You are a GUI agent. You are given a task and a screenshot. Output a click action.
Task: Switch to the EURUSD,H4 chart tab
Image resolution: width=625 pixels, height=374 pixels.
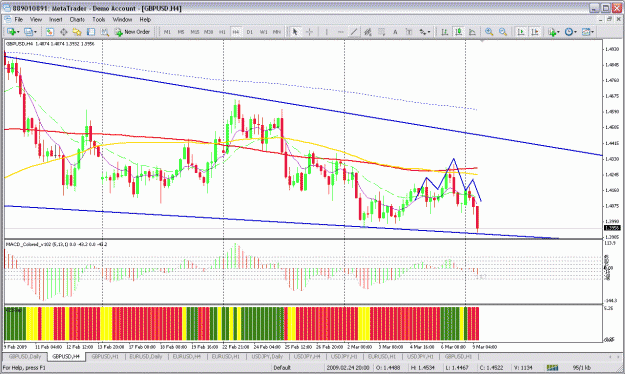click(x=187, y=356)
